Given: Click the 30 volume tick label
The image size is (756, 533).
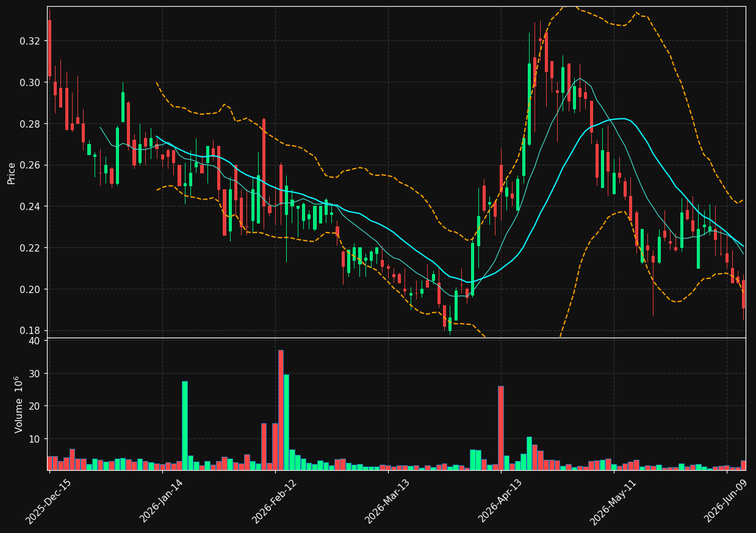Looking at the screenshot, I should (34, 374).
